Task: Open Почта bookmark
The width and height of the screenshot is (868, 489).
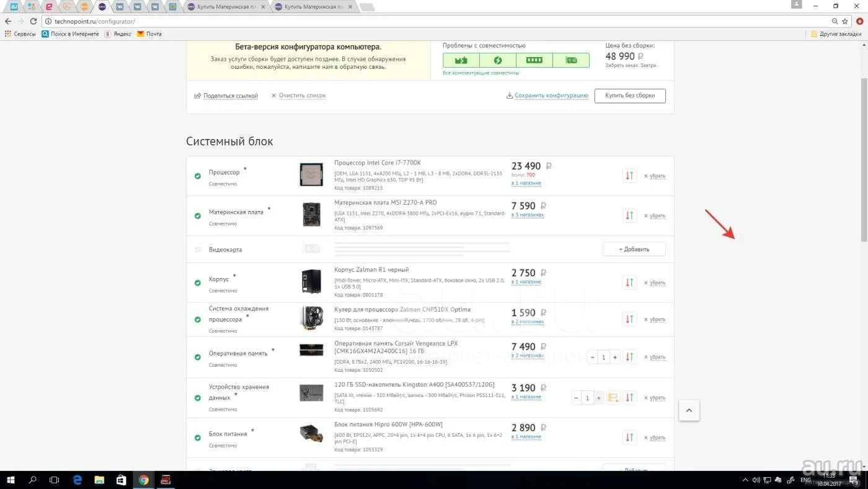Action: point(149,34)
